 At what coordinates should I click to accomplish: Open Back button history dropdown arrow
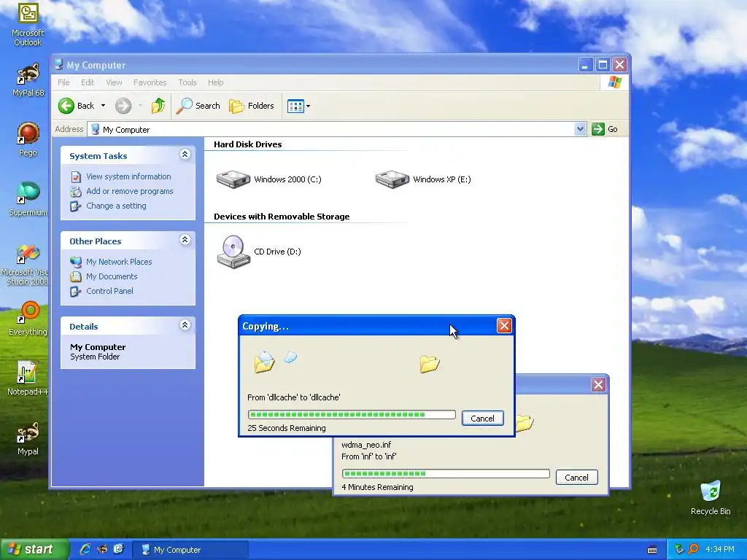coord(103,106)
